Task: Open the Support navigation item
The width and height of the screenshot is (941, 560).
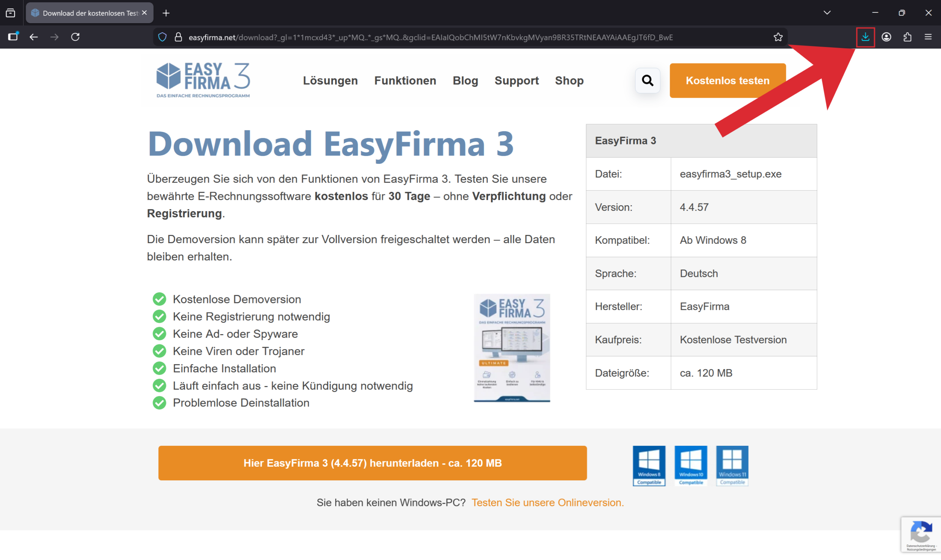Action: click(x=516, y=80)
